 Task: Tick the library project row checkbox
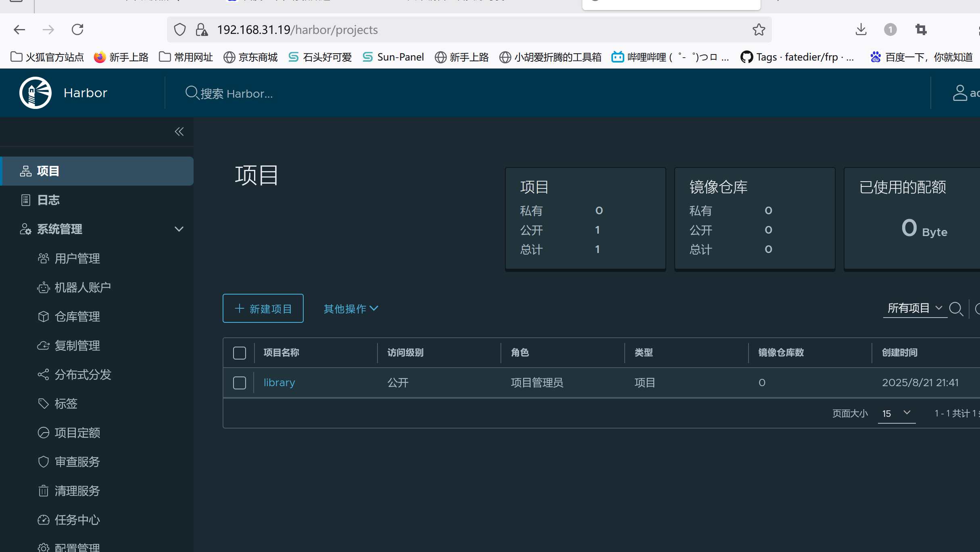click(x=240, y=383)
